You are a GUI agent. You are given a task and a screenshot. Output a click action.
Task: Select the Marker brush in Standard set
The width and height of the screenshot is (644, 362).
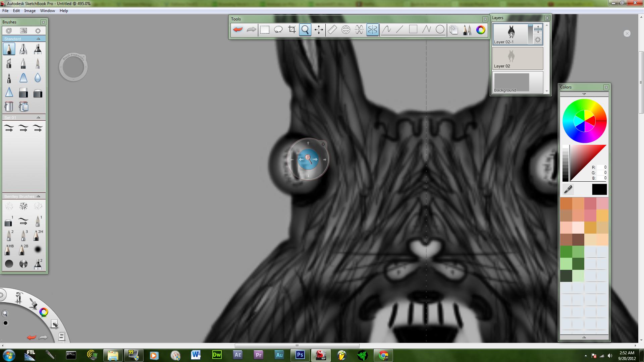38,49
